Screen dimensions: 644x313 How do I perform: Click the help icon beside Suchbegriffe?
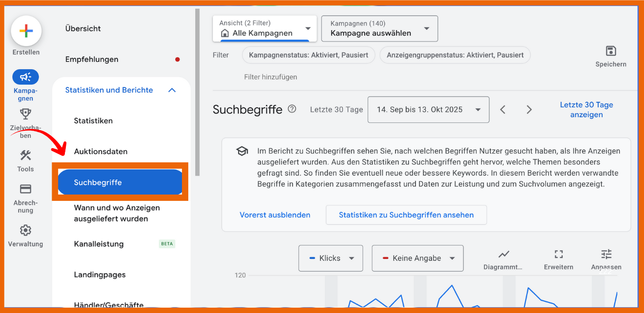(x=292, y=109)
